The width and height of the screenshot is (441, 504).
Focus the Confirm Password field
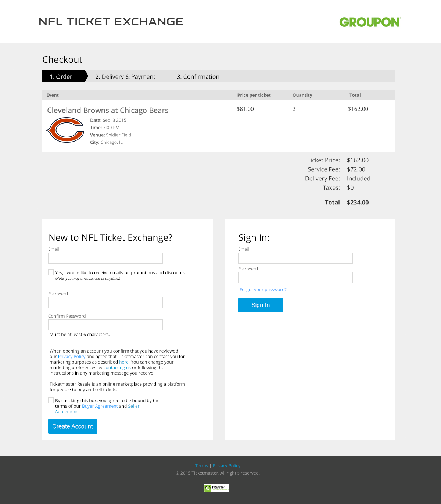click(x=105, y=325)
